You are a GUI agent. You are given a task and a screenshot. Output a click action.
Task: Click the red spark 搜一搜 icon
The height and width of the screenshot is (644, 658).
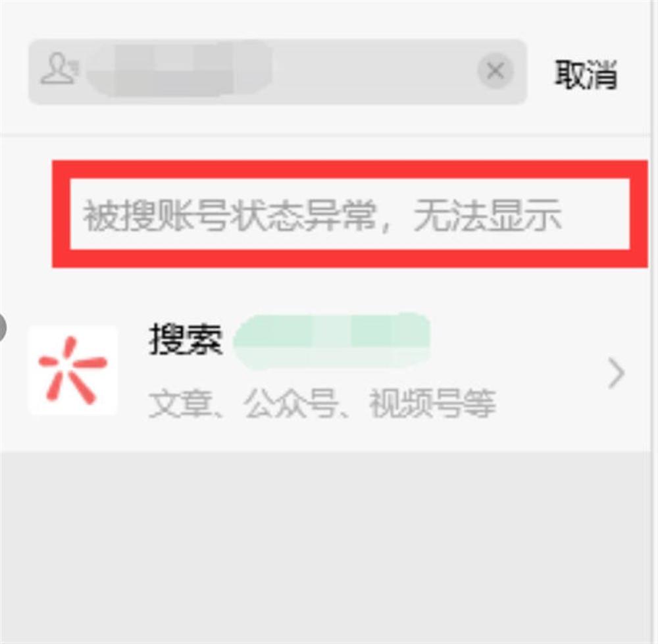tap(73, 370)
